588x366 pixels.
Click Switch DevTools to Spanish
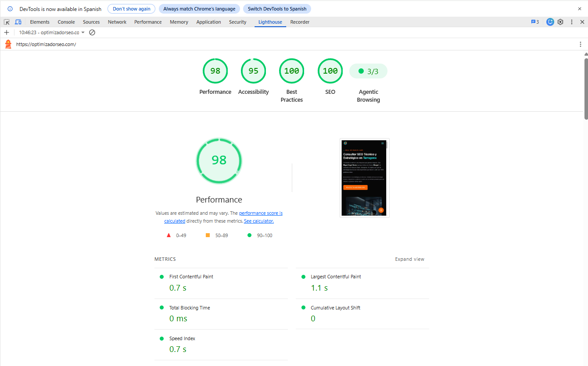click(x=277, y=9)
